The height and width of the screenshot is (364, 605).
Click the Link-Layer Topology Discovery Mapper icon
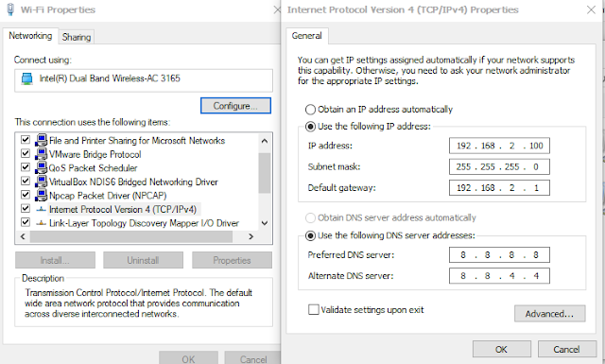click(41, 223)
